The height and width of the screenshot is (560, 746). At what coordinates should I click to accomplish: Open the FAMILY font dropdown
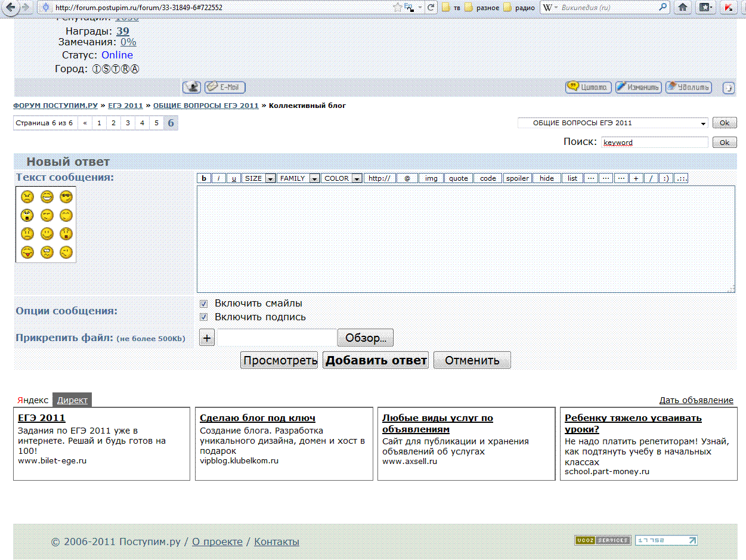pos(298,178)
